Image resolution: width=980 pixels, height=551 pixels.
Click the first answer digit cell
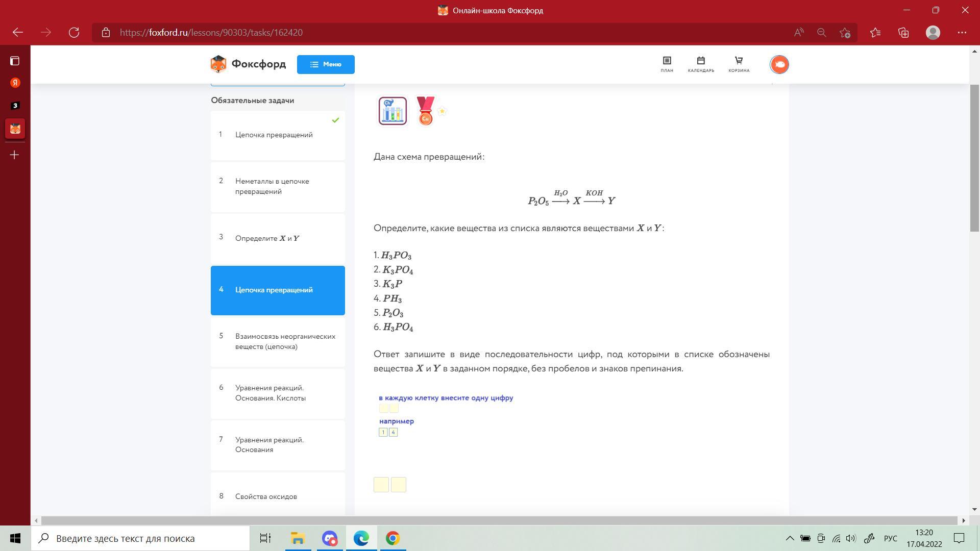[x=381, y=485]
